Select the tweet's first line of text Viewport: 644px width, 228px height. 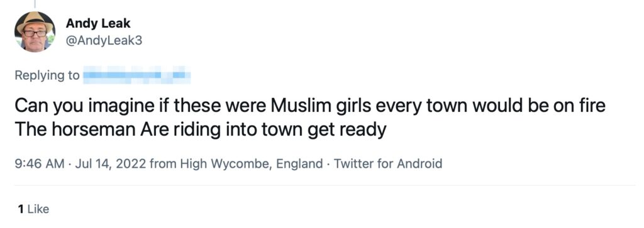(x=310, y=107)
